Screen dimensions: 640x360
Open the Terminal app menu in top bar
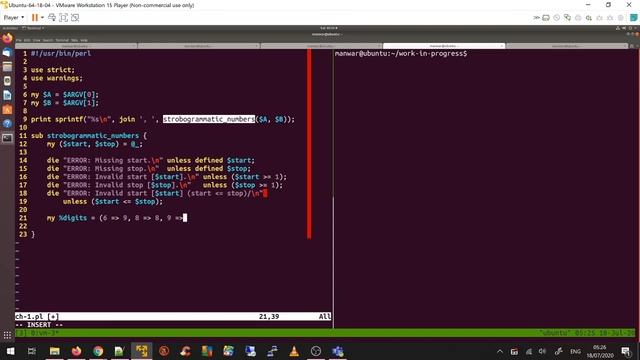pyautogui.click(x=33, y=28)
